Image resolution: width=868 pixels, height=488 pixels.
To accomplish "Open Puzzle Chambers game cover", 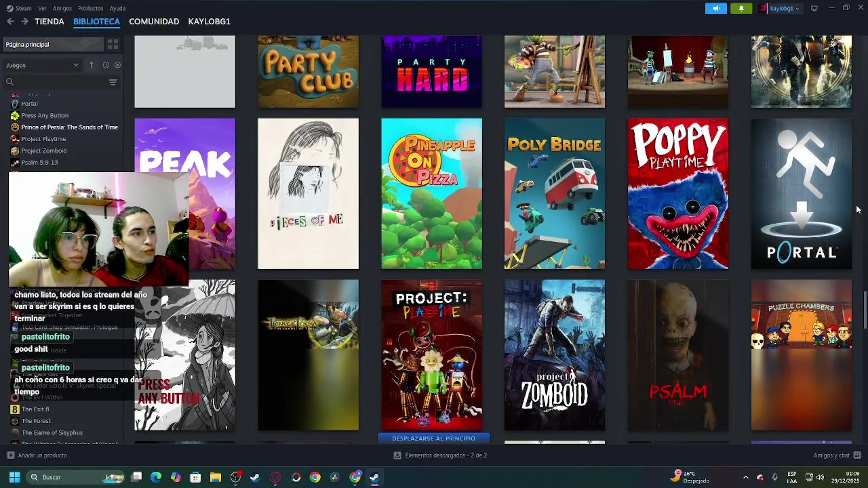I will (x=802, y=355).
